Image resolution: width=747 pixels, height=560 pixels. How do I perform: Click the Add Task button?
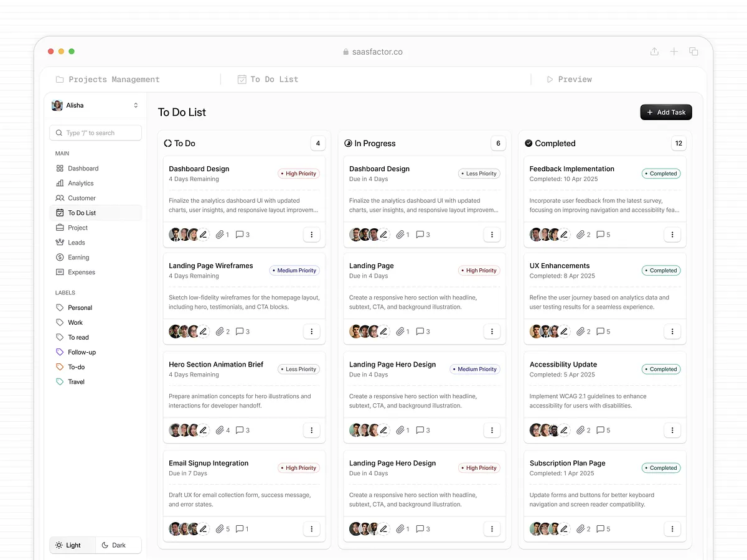pos(665,112)
